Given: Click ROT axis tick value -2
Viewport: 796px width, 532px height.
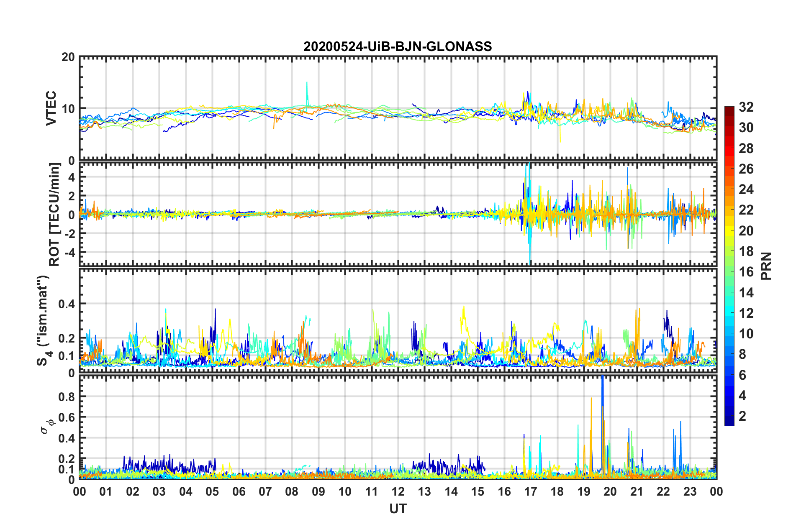Looking at the screenshot, I should tap(70, 234).
